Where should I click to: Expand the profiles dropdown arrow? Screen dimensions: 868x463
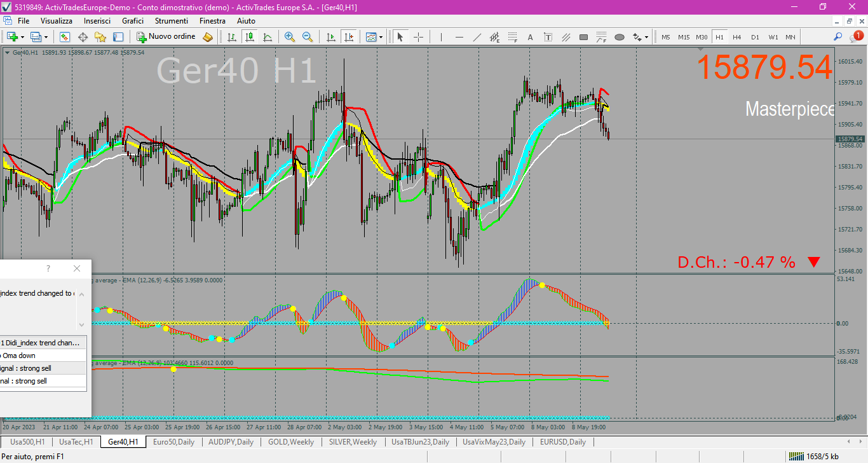(x=46, y=37)
